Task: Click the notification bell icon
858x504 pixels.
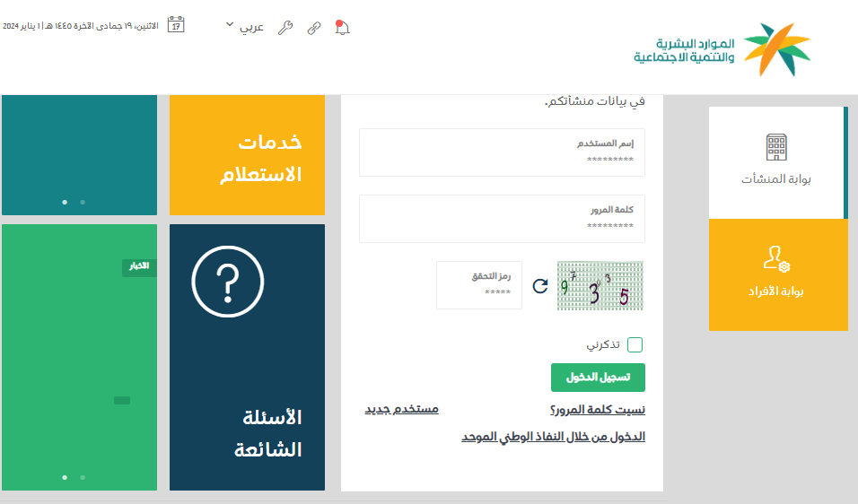Action: point(342,27)
